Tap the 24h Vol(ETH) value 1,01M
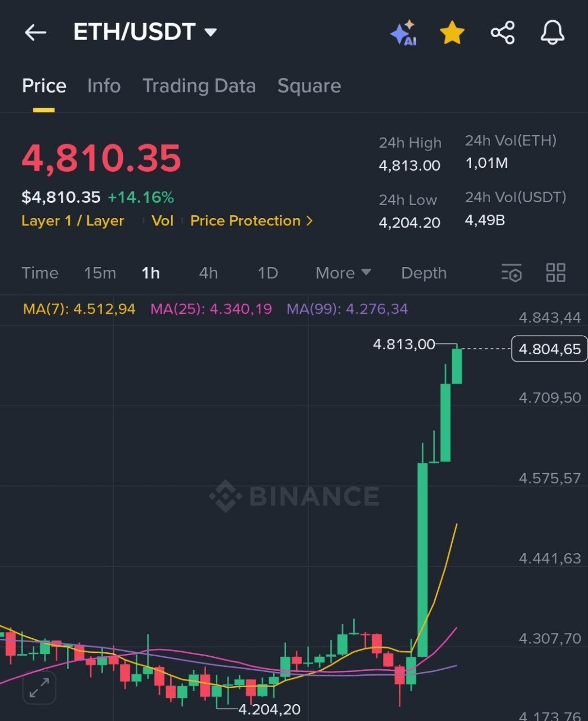The width and height of the screenshot is (588, 721). (x=487, y=163)
